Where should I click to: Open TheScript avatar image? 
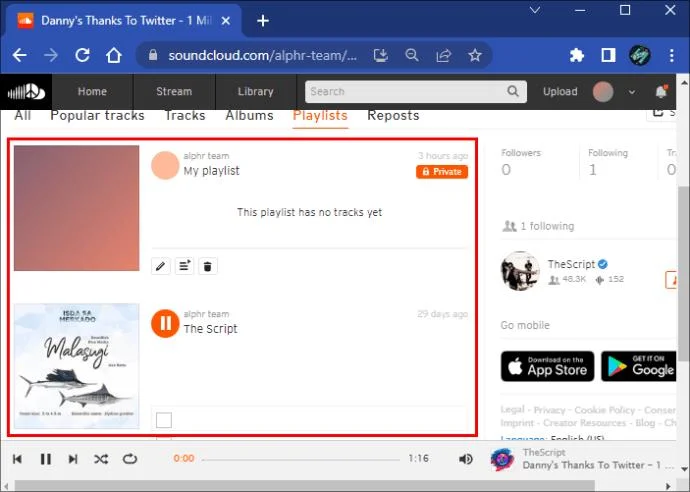[x=521, y=271]
